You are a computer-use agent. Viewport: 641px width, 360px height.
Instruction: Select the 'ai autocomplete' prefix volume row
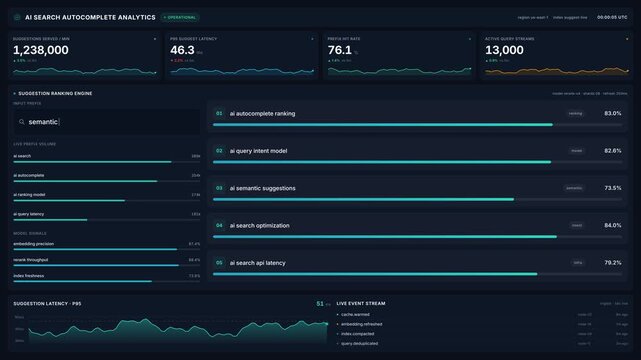pyautogui.click(x=107, y=178)
